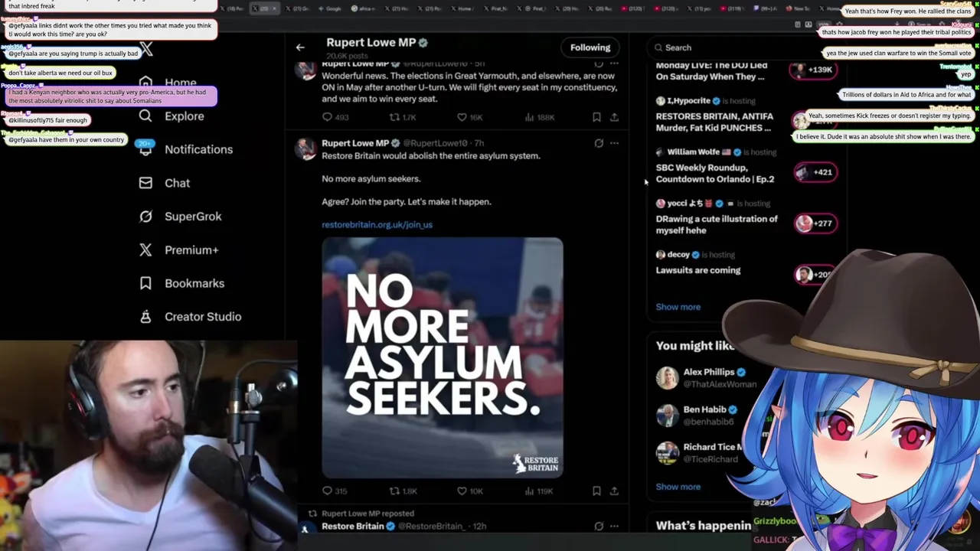
Task: Open the Premium+ menu item
Action: (x=191, y=249)
